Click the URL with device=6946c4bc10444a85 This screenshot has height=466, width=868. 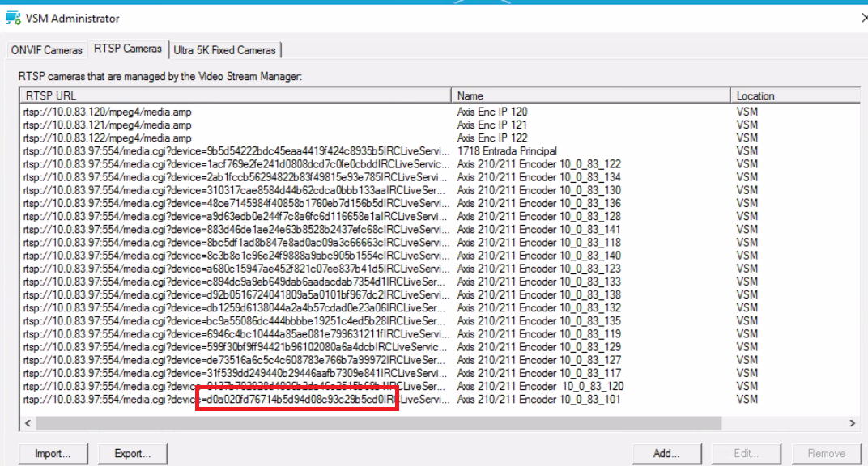236,334
